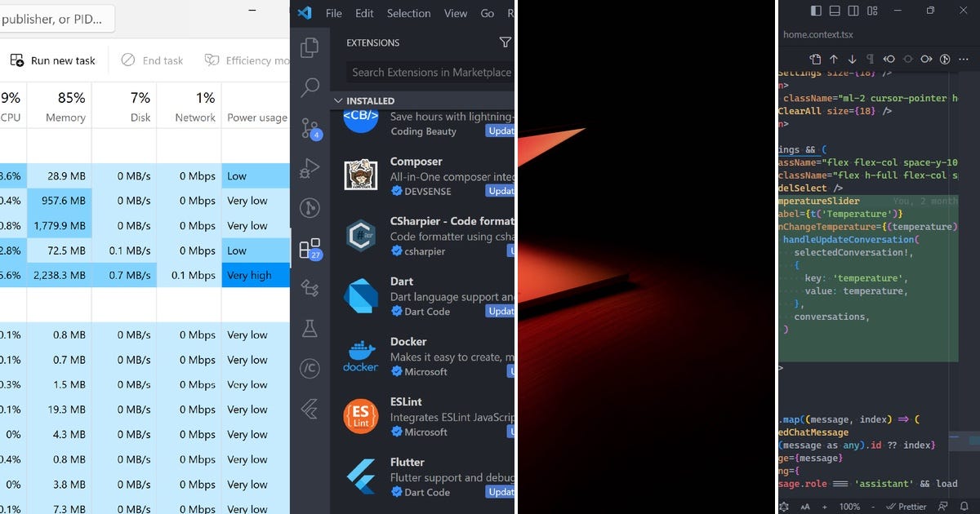This screenshot has height=514, width=980.
Task: Open the Run and Debug view
Action: [310, 168]
